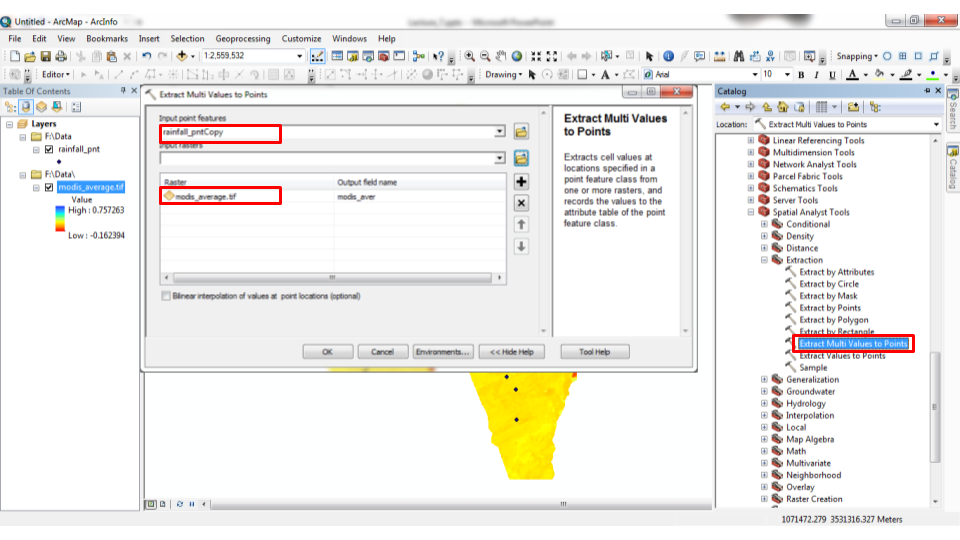Toggle visibility of modis_average.tif layer
Viewport: 960px width, 540px height.
click(49, 187)
